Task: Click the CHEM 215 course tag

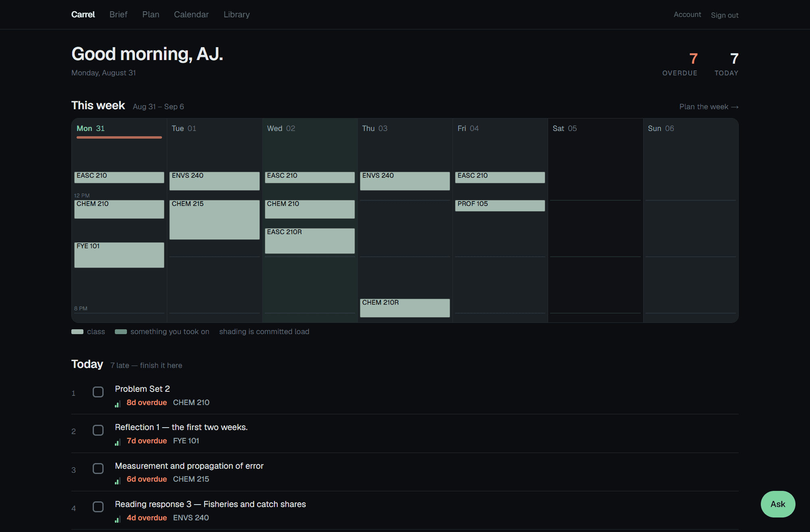Action: (x=191, y=479)
